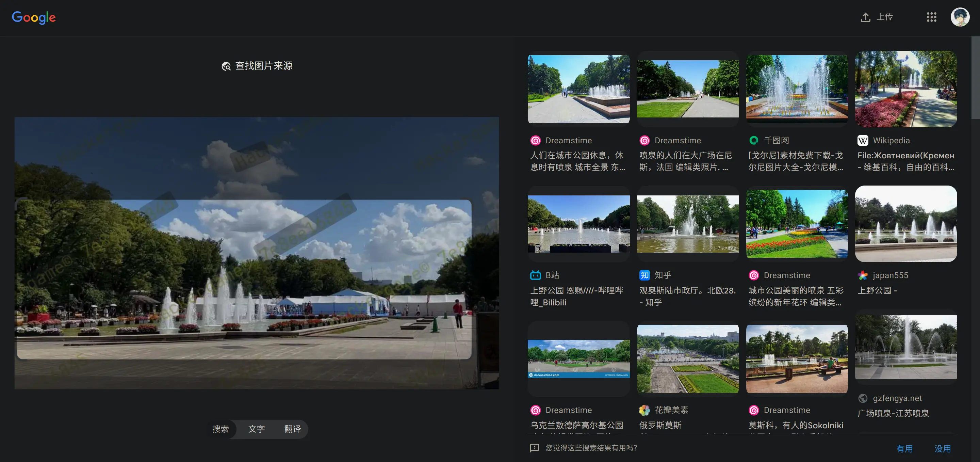
Task: Click the 查找图片来源 button
Action: 263,66
